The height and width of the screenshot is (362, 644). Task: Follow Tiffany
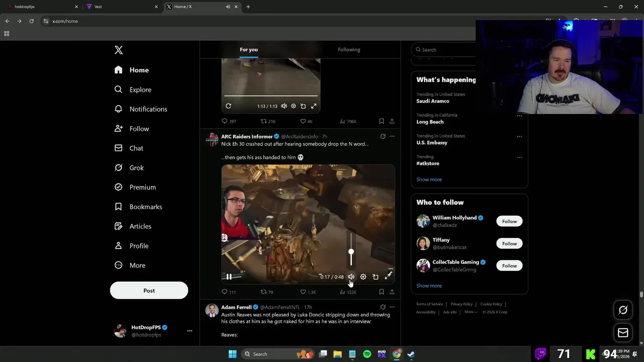coord(509,243)
